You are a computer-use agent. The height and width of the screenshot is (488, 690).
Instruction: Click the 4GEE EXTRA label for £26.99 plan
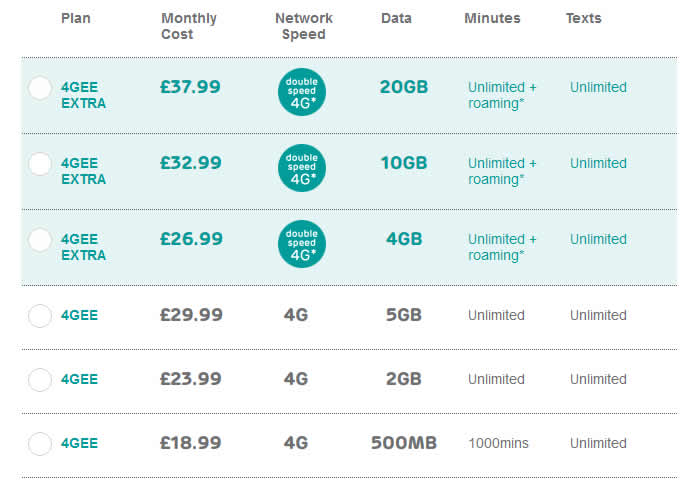(x=83, y=247)
